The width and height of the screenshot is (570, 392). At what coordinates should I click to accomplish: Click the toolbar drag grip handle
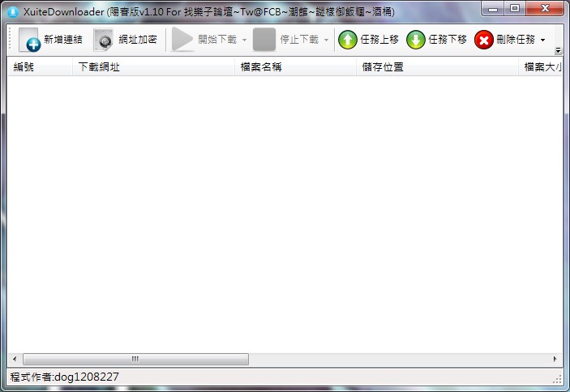(x=11, y=40)
